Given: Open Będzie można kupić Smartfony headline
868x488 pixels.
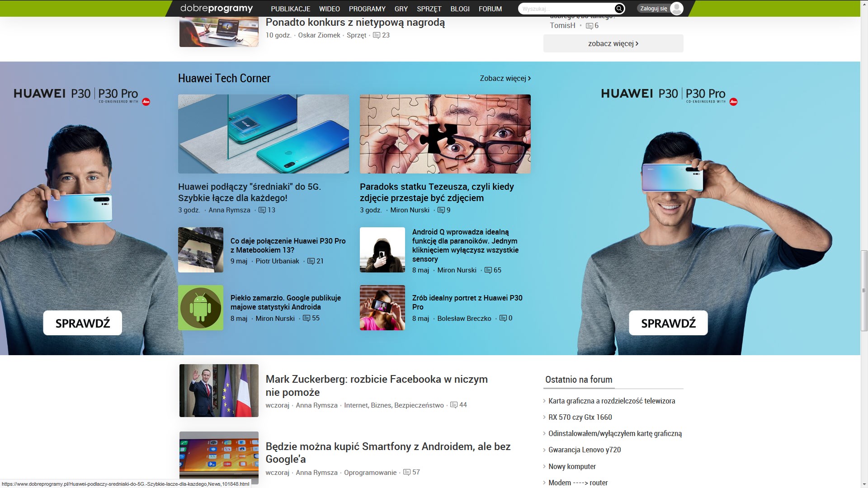Looking at the screenshot, I should point(388,453).
